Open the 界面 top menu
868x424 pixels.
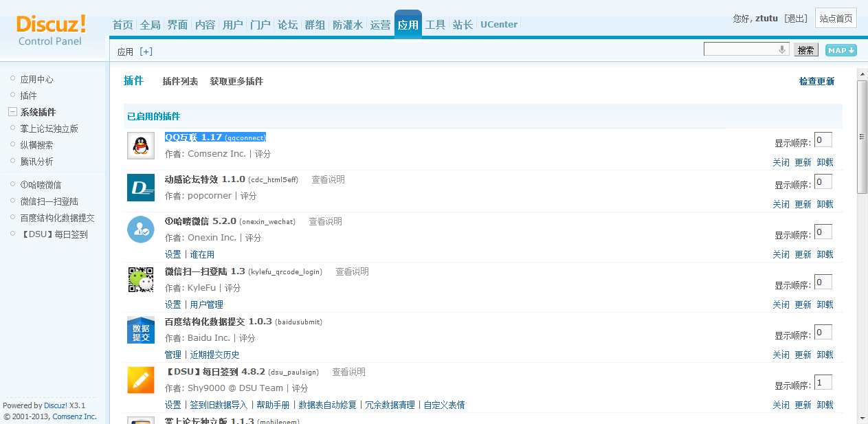[177, 25]
